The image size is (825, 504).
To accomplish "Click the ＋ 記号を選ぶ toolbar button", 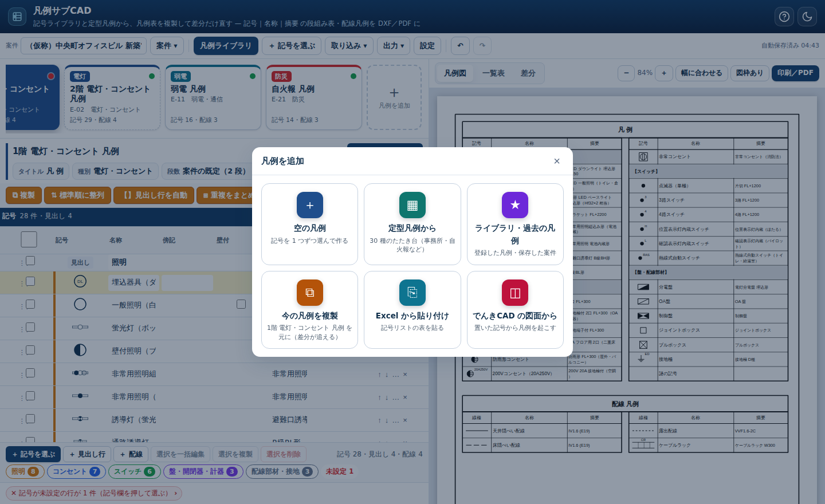I will coord(292,46).
